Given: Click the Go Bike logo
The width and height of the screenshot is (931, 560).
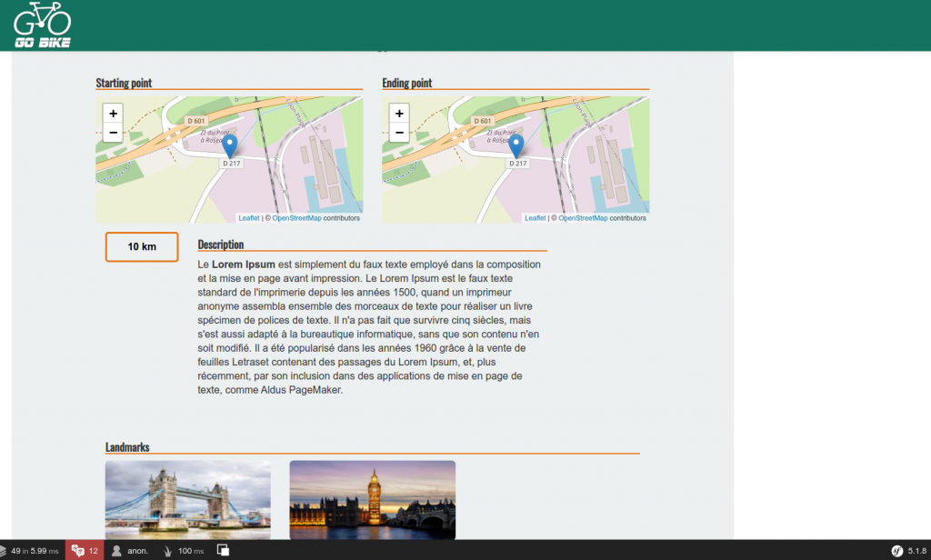Looking at the screenshot, I should coord(43,25).
